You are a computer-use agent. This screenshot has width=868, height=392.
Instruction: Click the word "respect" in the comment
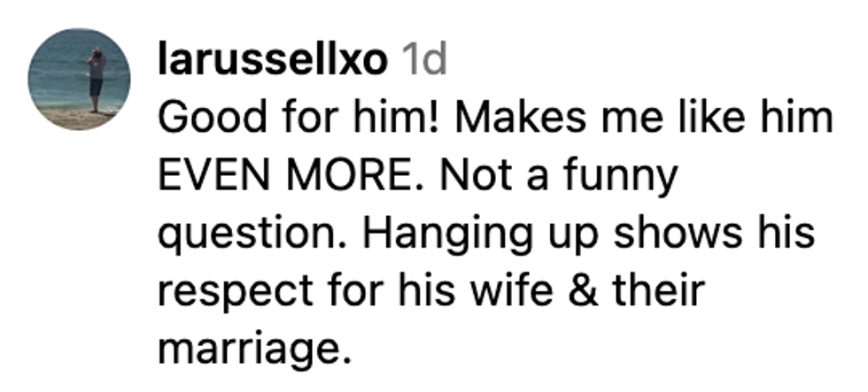232,292
